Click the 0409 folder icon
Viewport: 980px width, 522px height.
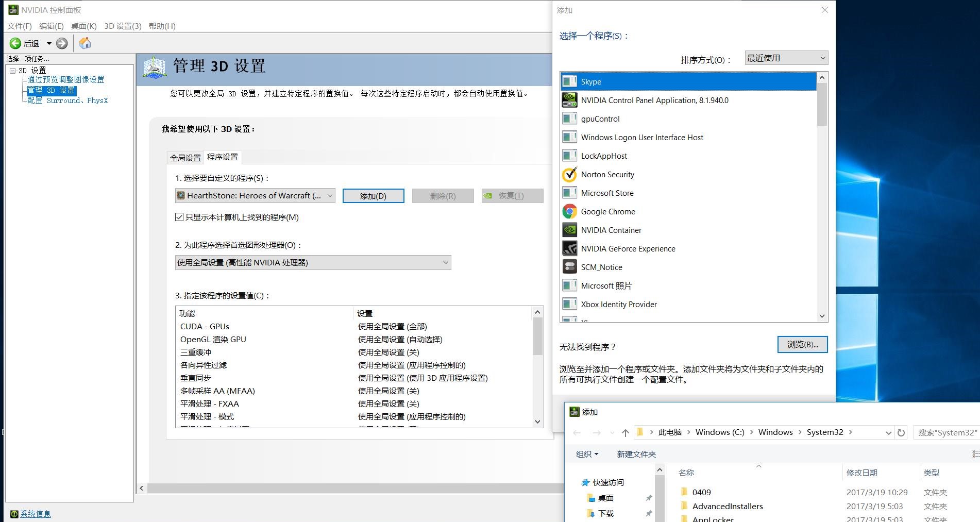click(x=684, y=492)
